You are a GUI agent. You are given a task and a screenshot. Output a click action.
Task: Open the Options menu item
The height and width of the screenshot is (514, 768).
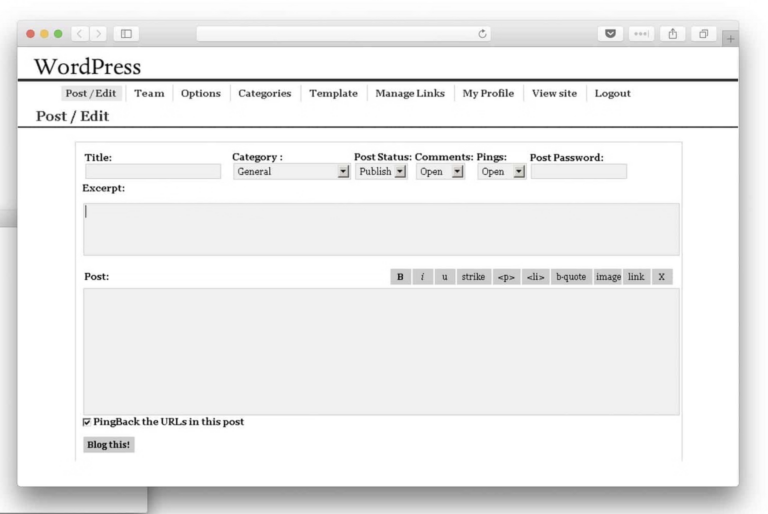click(x=201, y=93)
